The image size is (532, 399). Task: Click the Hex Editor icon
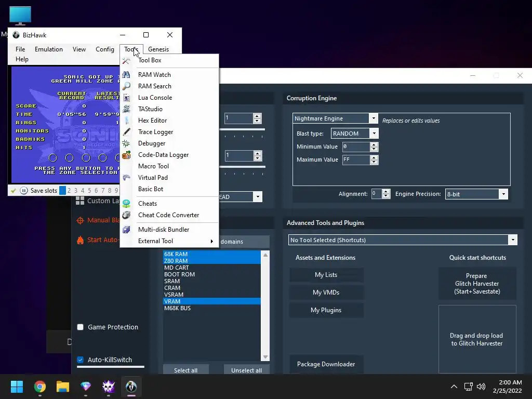[126, 121]
